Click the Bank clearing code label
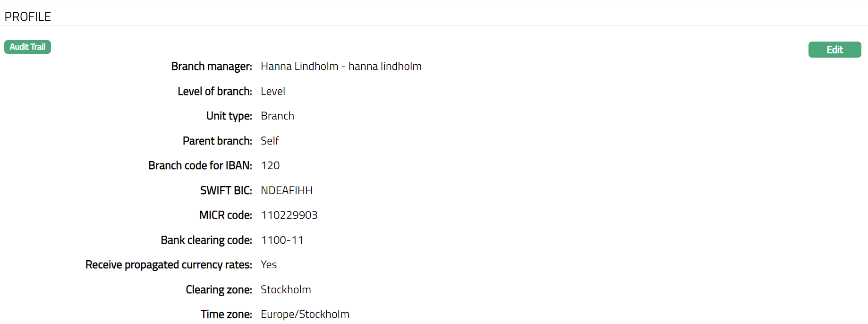 pos(206,240)
